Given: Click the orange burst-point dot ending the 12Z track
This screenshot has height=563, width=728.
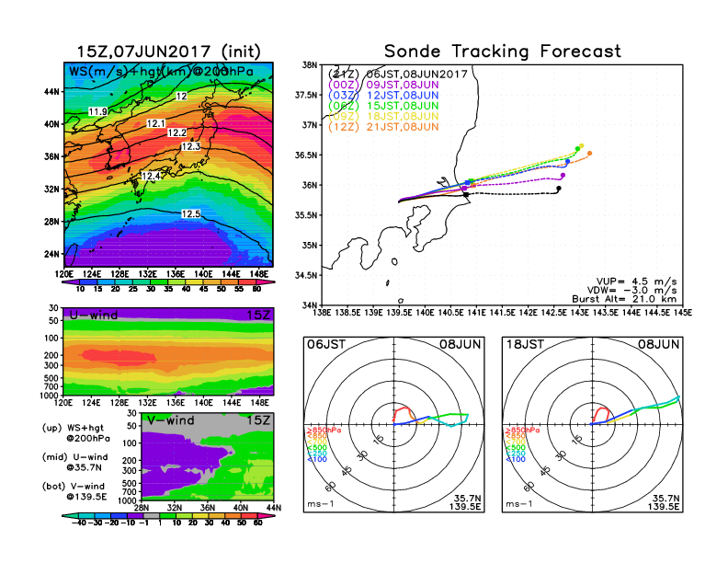Looking at the screenshot, I should click(589, 154).
